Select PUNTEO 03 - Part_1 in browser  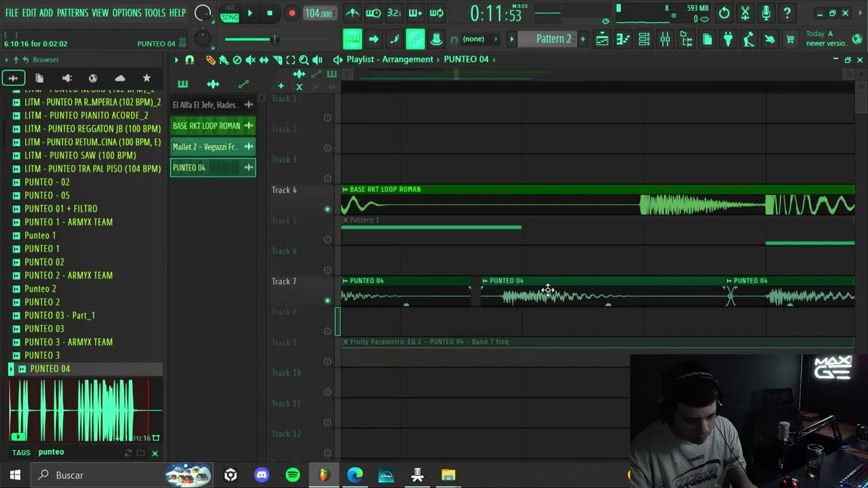60,315
